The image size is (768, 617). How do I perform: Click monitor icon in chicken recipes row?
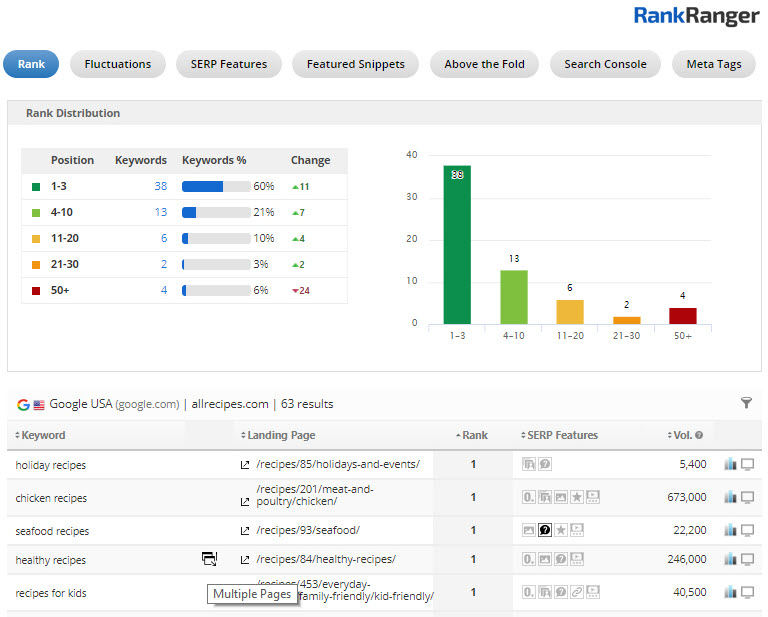pos(746,497)
